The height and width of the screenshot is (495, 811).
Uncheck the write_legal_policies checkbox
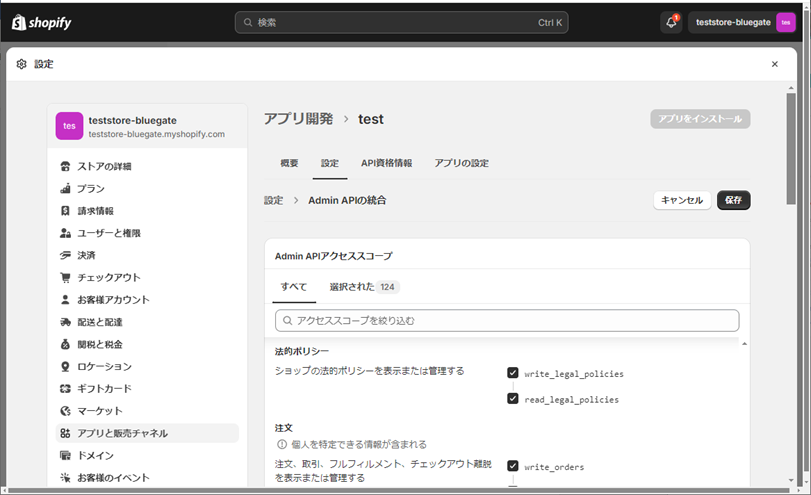[x=513, y=373]
